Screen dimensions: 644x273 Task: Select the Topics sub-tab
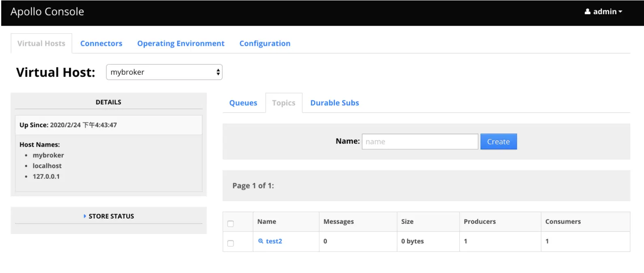283,103
